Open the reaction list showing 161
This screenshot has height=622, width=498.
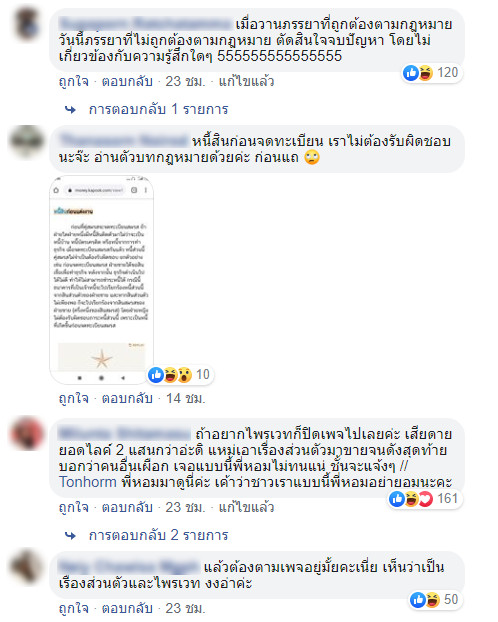tap(425, 499)
